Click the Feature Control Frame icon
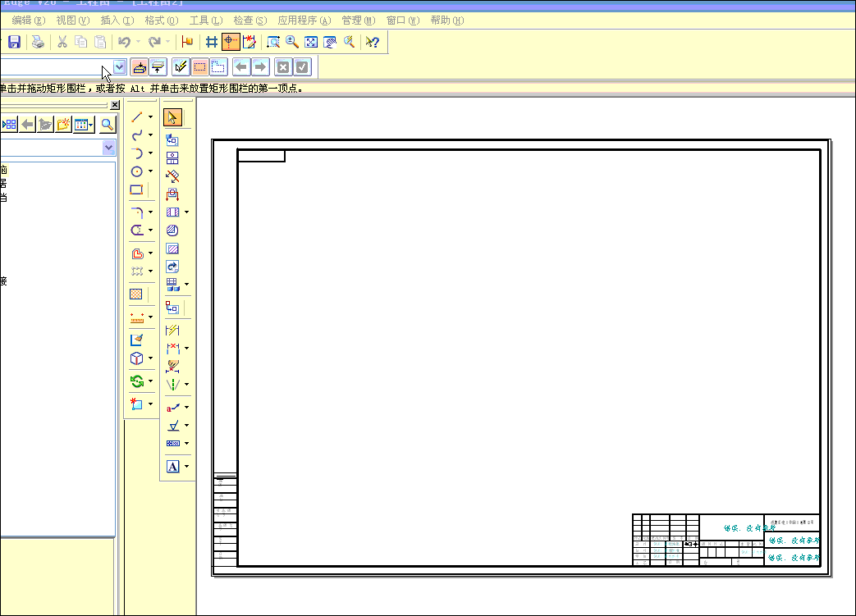The width and height of the screenshot is (856, 616). [172, 444]
